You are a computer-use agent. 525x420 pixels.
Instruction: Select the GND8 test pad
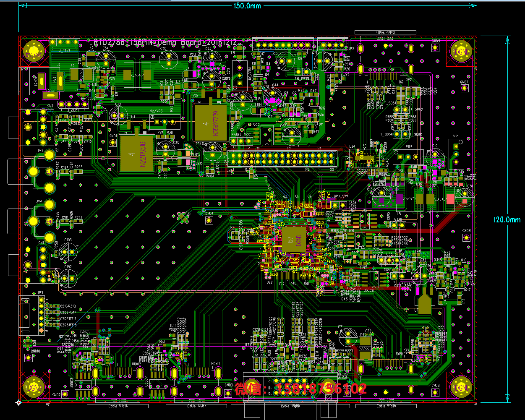point(435,393)
